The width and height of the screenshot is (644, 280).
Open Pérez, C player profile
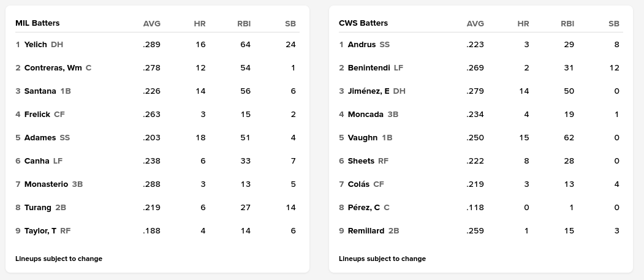click(363, 208)
